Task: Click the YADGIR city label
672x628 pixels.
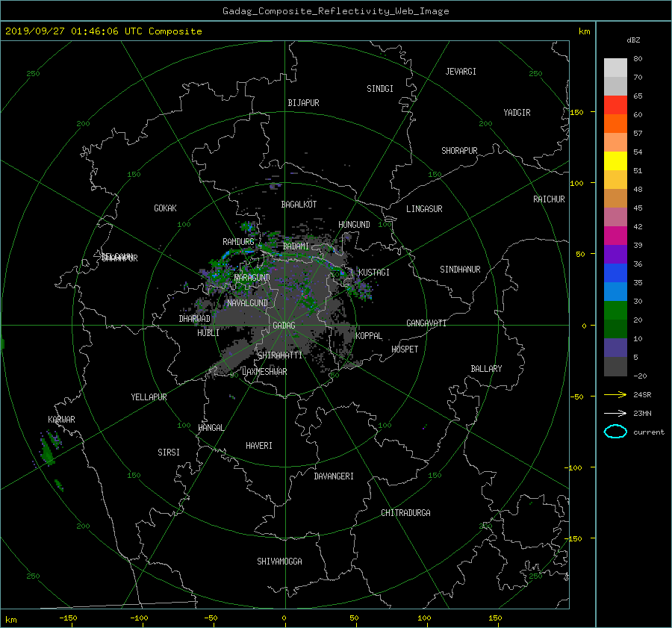Action: click(517, 113)
